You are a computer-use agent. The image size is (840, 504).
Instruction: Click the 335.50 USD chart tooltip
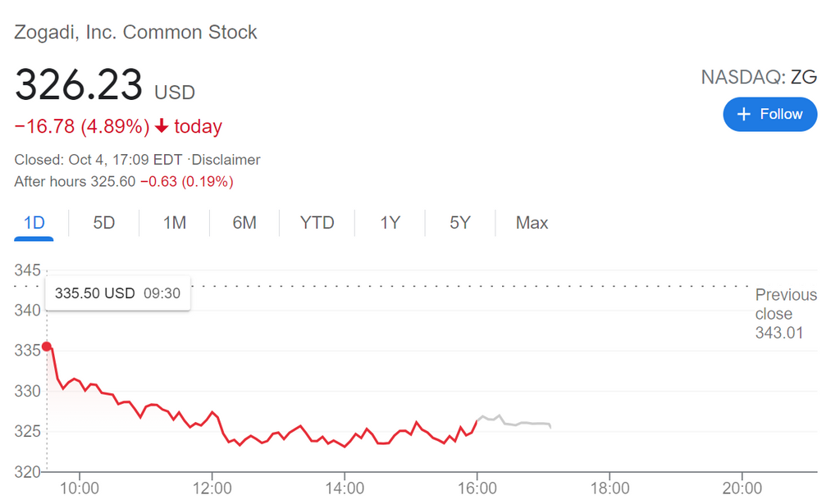click(117, 293)
